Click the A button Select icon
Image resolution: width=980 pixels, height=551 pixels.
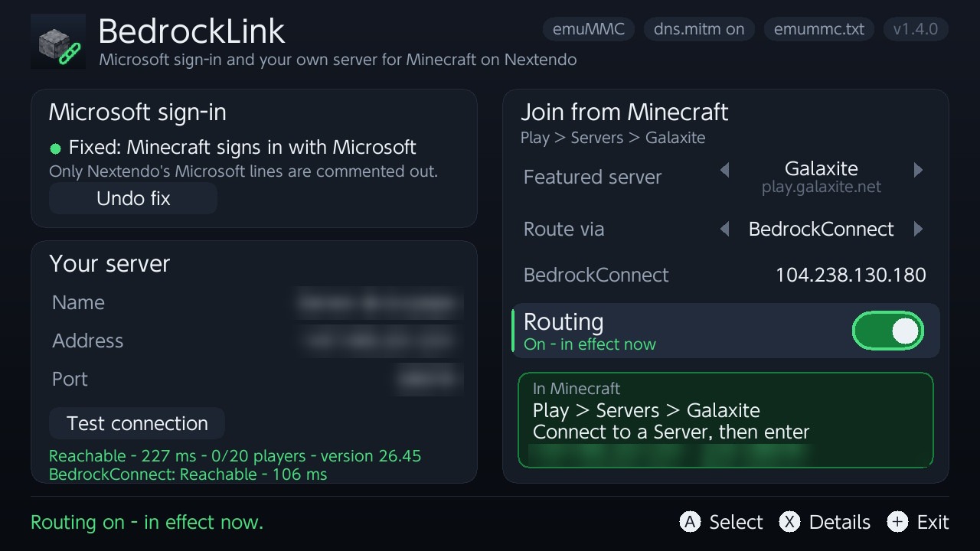tap(690, 522)
